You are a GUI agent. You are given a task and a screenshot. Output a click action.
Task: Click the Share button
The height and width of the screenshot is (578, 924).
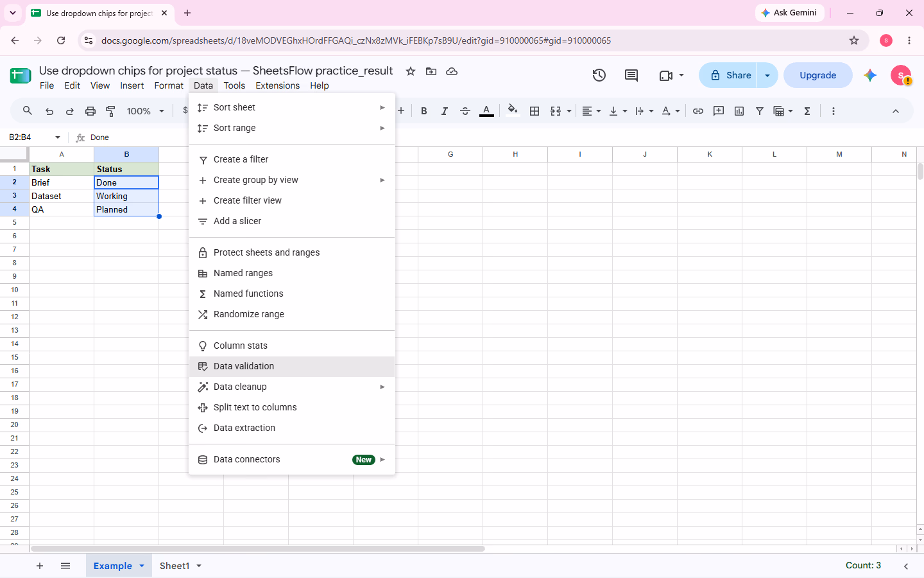point(728,75)
